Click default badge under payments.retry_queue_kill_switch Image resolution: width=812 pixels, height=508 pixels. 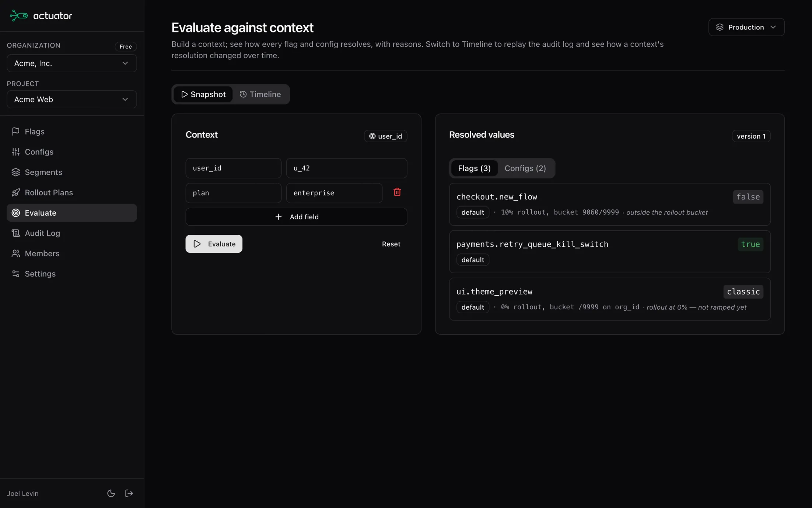pos(473,260)
